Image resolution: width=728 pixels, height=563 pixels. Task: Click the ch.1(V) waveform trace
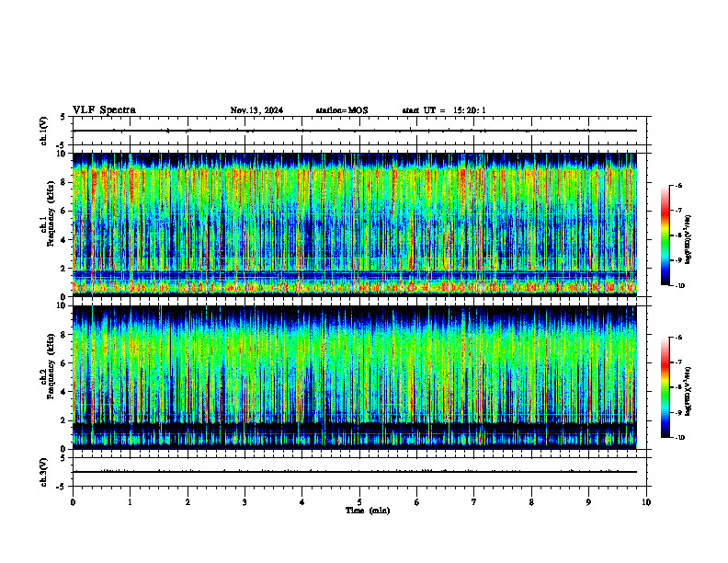(x=355, y=131)
